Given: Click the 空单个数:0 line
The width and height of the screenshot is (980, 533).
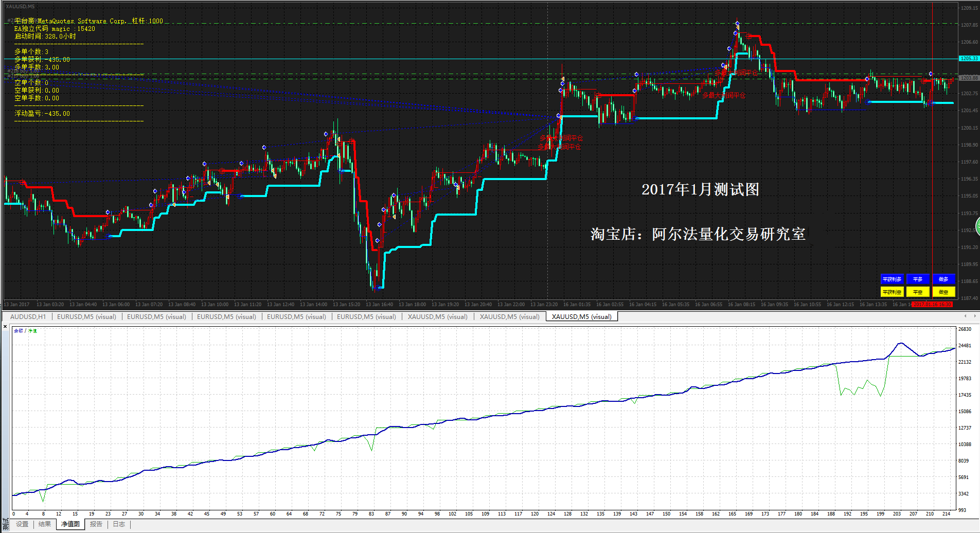Looking at the screenshot, I should coord(31,83).
